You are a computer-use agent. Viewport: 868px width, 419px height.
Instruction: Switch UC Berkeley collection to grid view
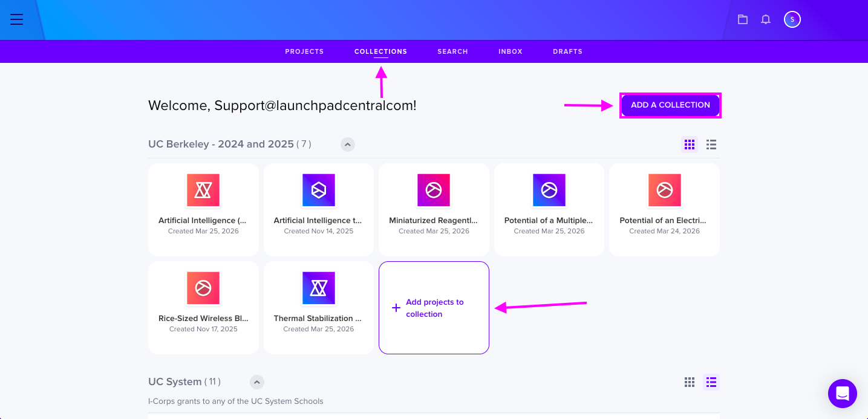point(690,145)
